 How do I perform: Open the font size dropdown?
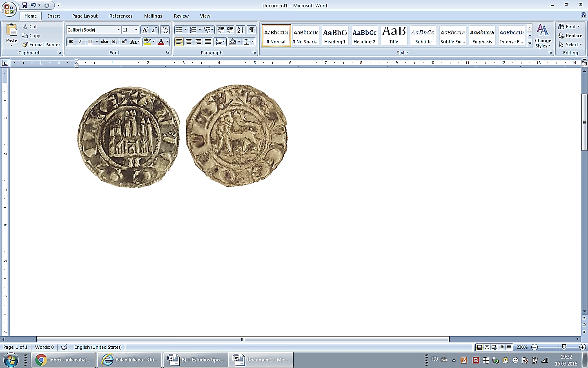pos(136,30)
